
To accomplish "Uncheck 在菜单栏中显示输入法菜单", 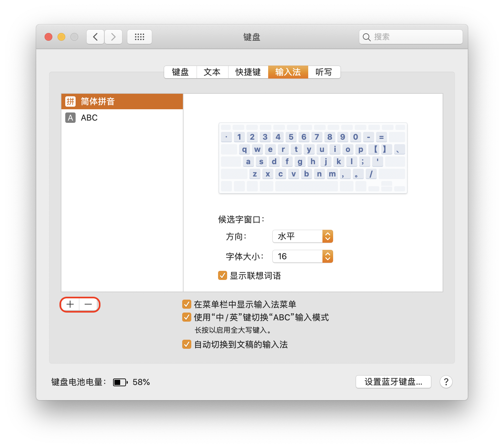I will pyautogui.click(x=187, y=304).
